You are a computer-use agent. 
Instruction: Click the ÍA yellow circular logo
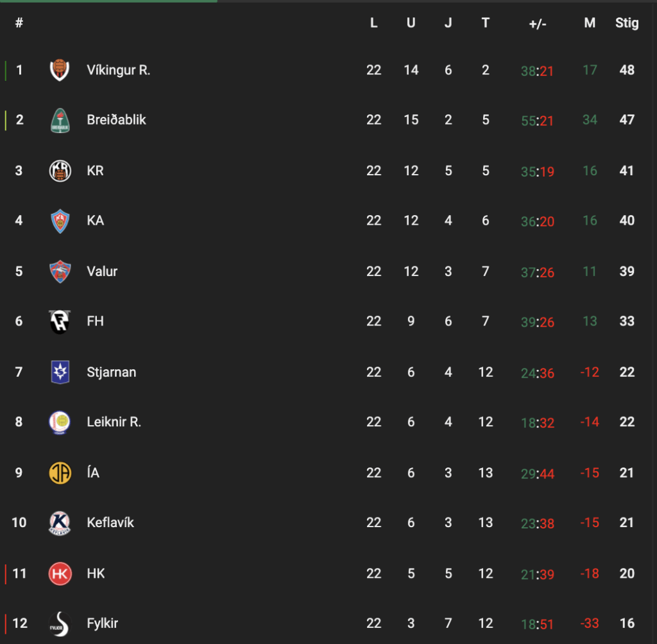pos(60,473)
